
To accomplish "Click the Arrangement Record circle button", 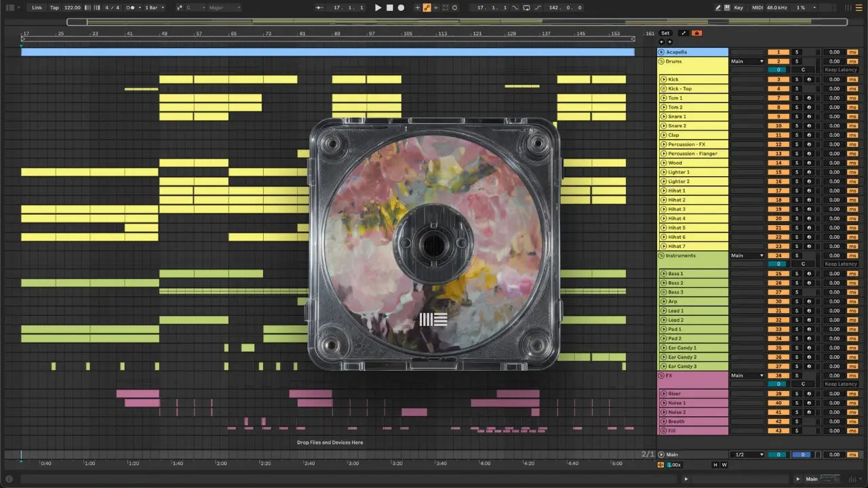I will [x=401, y=7].
